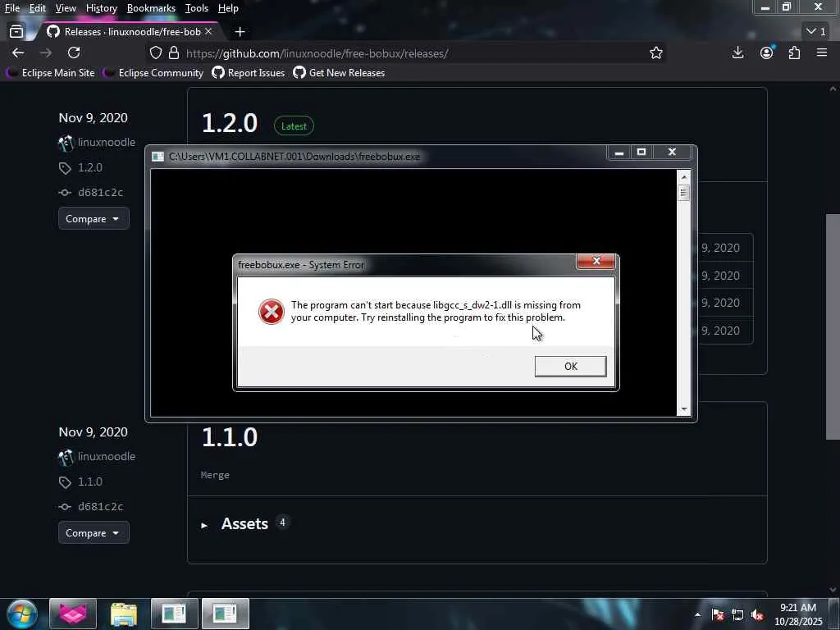Expand Compare dropdown for release 1.1.0
Image resolution: width=840 pixels, height=630 pixels.
pyautogui.click(x=94, y=532)
